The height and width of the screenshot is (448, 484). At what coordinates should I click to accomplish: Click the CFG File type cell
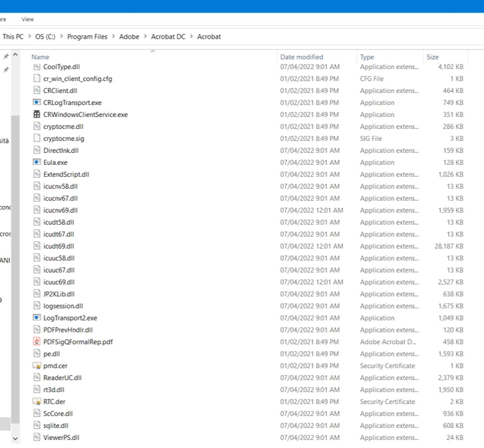(x=372, y=78)
